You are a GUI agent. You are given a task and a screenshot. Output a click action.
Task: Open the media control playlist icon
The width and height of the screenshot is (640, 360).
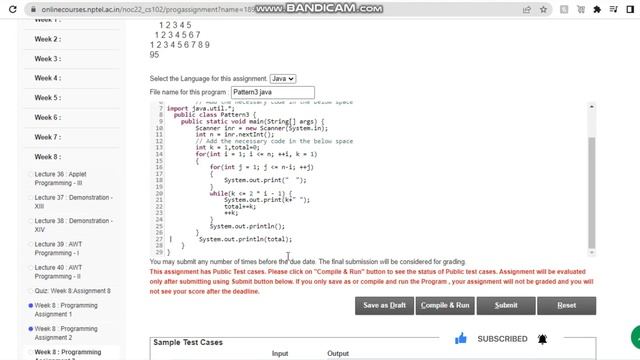[x=613, y=9]
